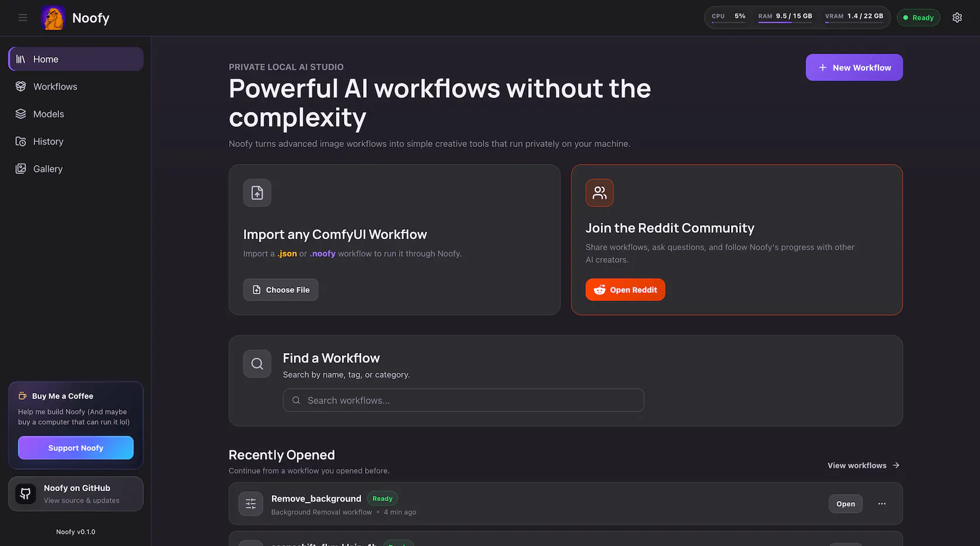
Task: Focus the Search workflows input field
Action: click(464, 400)
